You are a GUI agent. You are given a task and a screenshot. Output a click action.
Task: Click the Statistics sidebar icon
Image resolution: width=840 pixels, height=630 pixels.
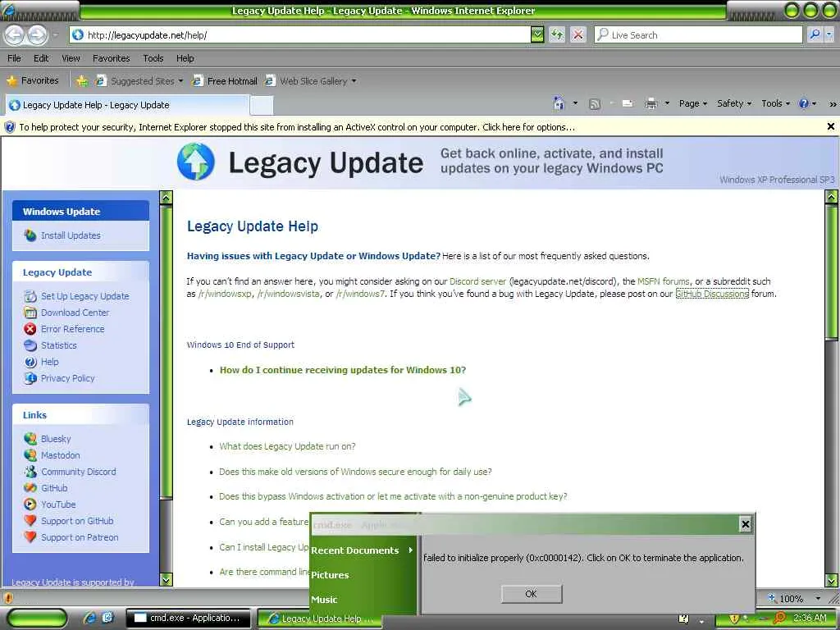click(x=30, y=345)
